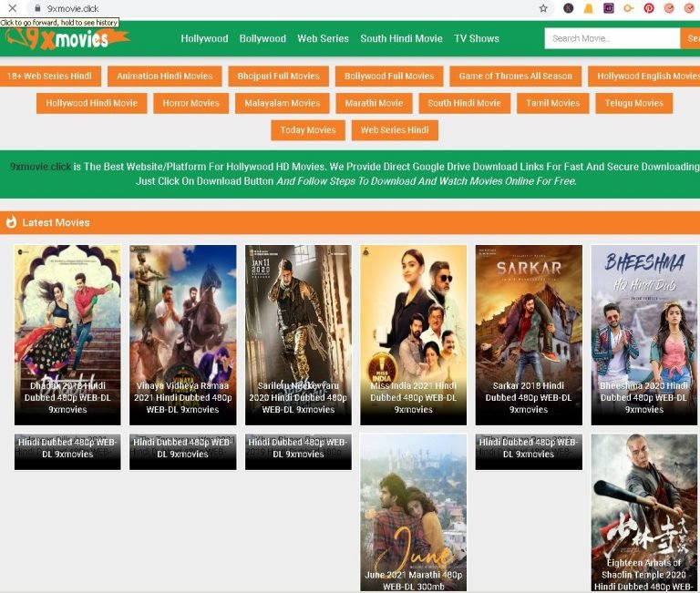
Task: Open the yellow key extension icon
Action: (629, 8)
